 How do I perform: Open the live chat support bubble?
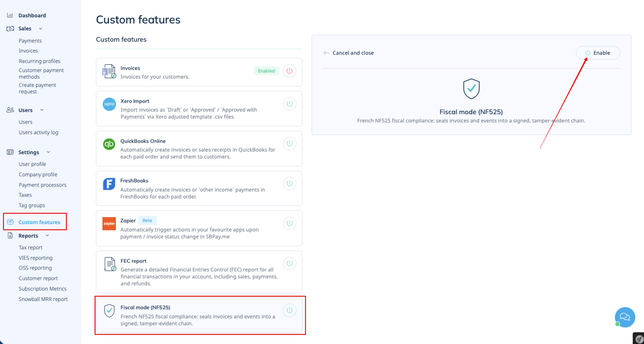point(624,317)
